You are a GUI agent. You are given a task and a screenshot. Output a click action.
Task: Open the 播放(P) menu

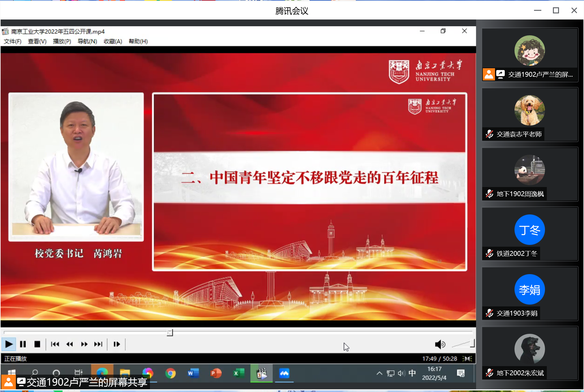pyautogui.click(x=62, y=41)
